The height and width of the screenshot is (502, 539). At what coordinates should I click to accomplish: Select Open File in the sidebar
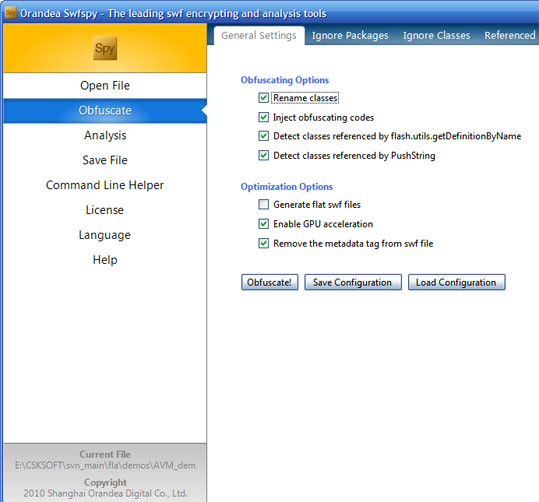coord(105,86)
